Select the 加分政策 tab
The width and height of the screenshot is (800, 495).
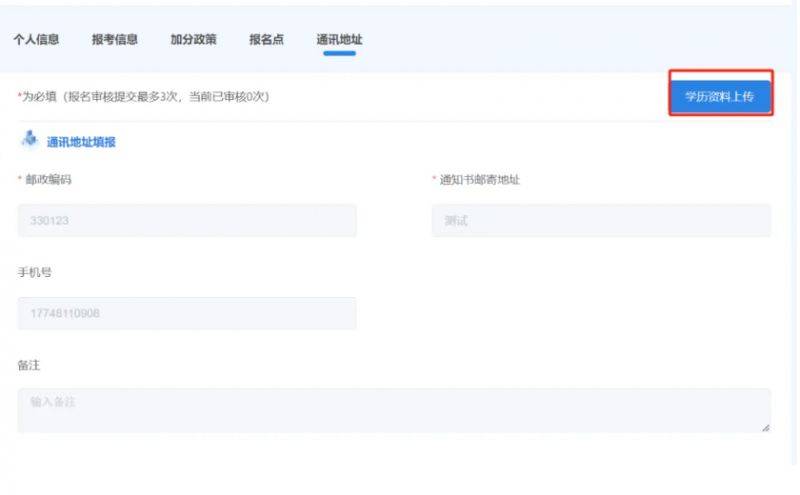tap(193, 40)
